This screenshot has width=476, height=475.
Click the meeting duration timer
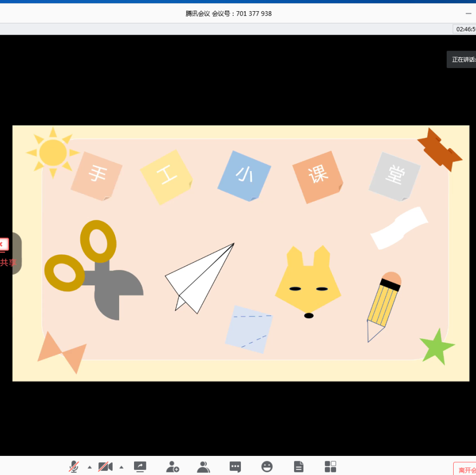point(465,29)
